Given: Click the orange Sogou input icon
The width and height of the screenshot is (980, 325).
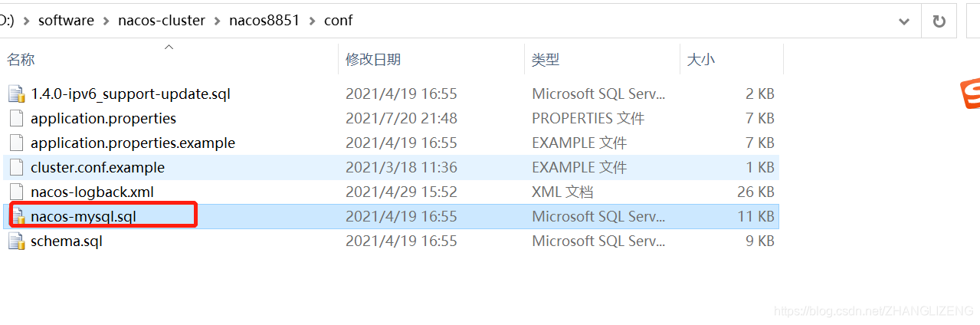Looking at the screenshot, I should pyautogui.click(x=971, y=94).
